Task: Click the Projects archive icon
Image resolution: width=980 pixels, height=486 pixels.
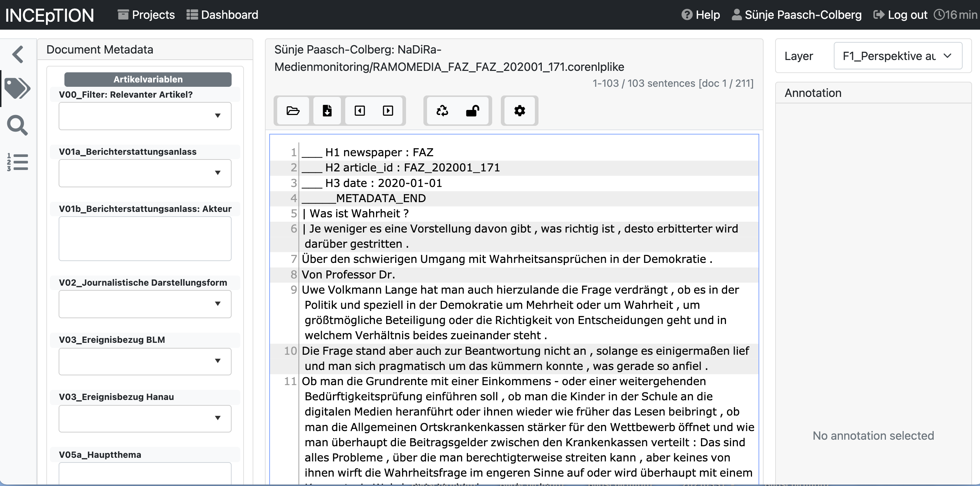Action: pyautogui.click(x=123, y=15)
